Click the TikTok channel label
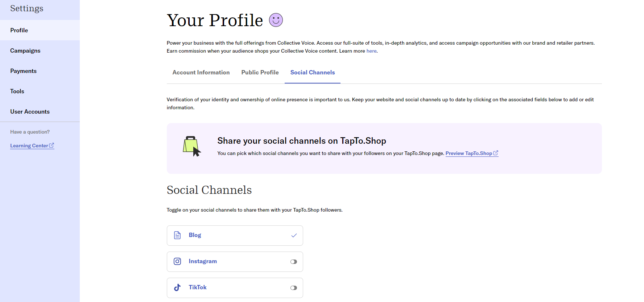 tap(198, 287)
